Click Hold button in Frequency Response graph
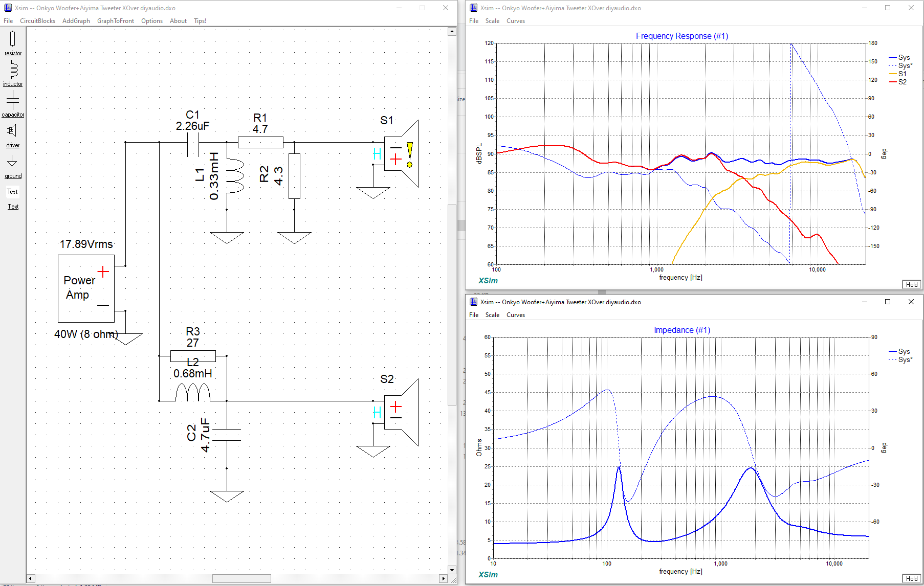This screenshot has width=924, height=586. tap(912, 284)
